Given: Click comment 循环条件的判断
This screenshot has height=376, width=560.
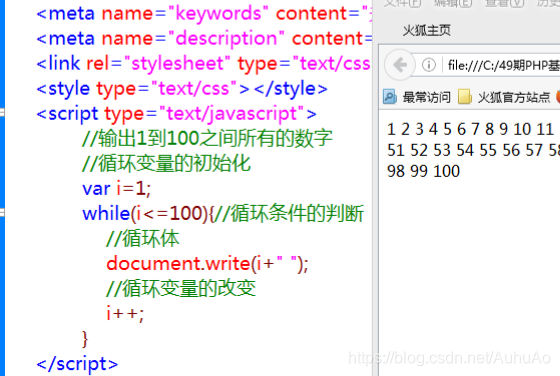Looking at the screenshot, I should point(289,214).
